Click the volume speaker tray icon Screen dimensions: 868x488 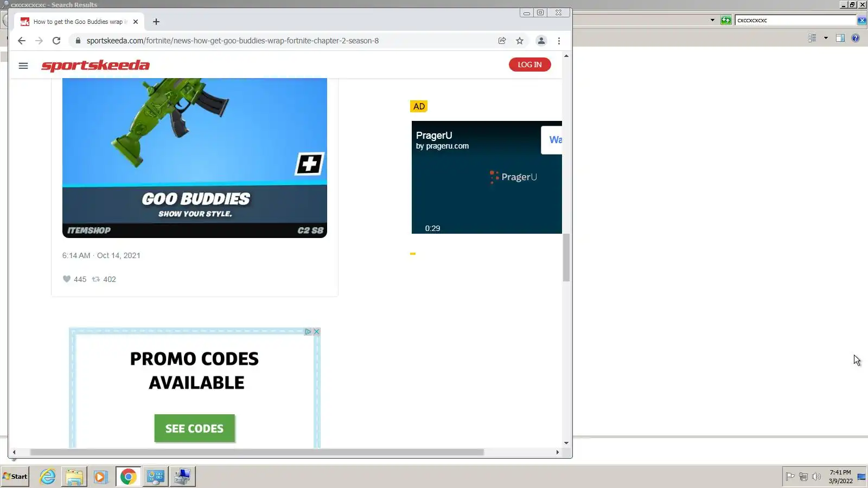tap(816, 477)
